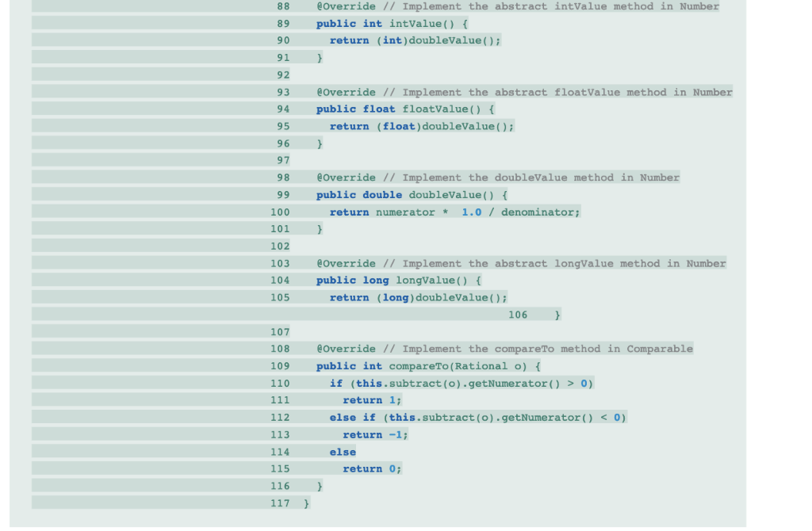Click the closing brace on line 117

(x=307, y=503)
